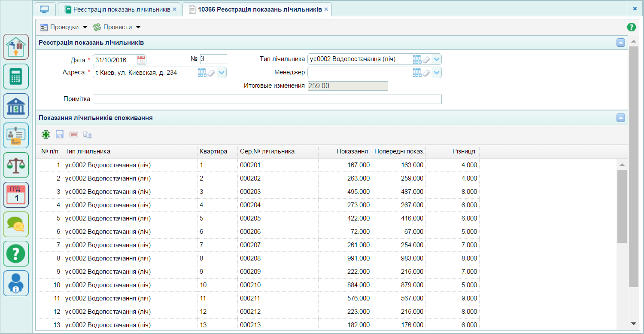Open the green question mark sidebar icon
The height and width of the screenshot is (334, 644).
pyautogui.click(x=16, y=254)
